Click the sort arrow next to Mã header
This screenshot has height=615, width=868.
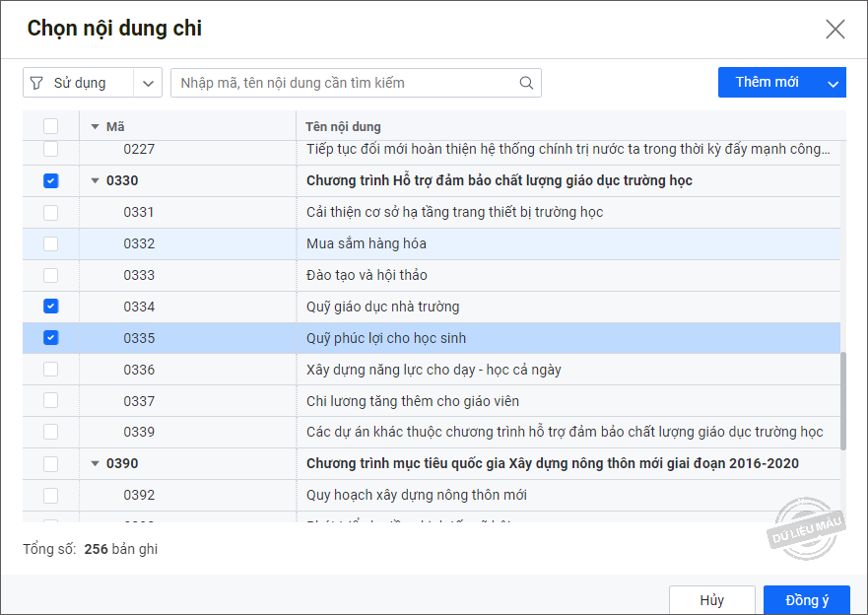click(x=95, y=126)
